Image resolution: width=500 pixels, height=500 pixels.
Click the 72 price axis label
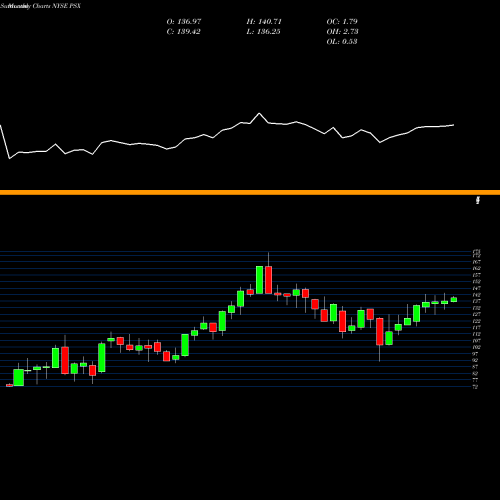tap(475, 387)
